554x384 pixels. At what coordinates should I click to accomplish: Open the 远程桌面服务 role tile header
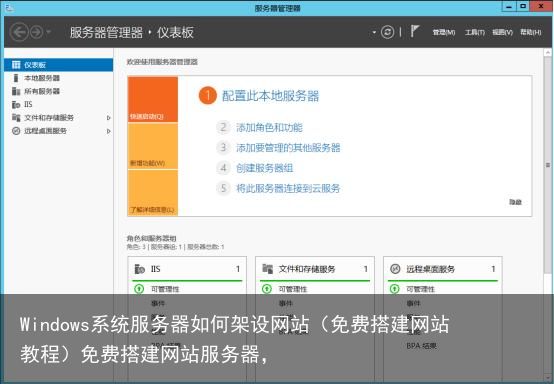coord(443,269)
